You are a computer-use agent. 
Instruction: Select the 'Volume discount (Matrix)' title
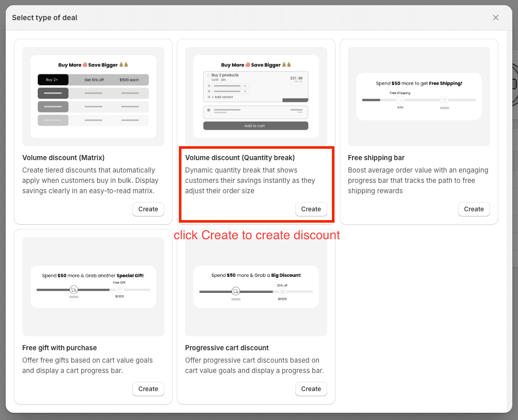64,158
